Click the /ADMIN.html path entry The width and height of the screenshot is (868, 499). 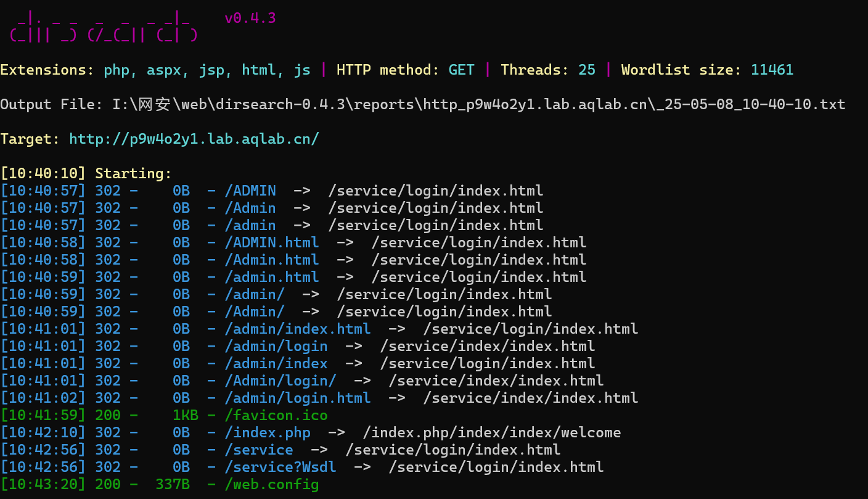(x=272, y=242)
